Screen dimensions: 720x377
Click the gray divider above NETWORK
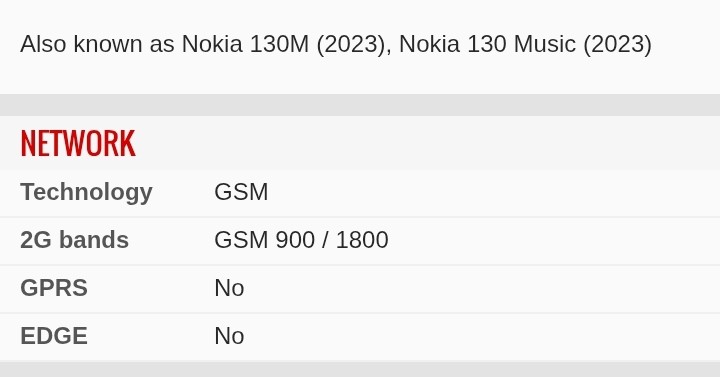[360, 105]
